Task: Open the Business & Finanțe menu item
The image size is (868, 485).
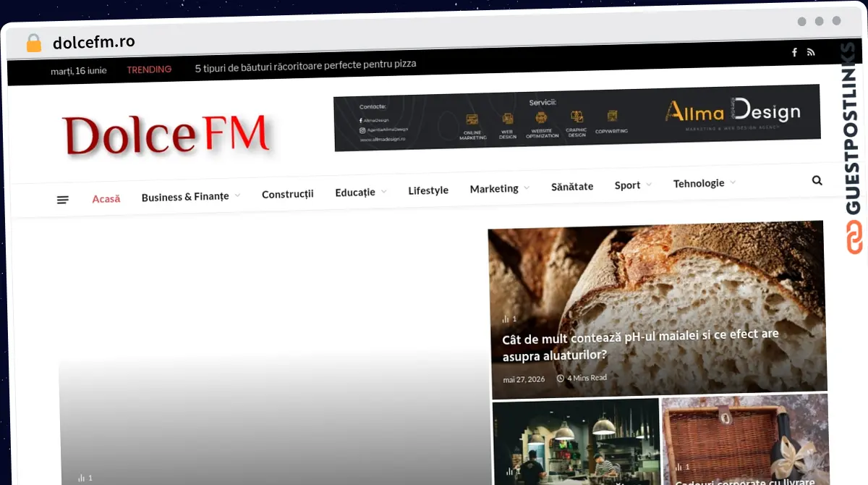Action: click(185, 196)
